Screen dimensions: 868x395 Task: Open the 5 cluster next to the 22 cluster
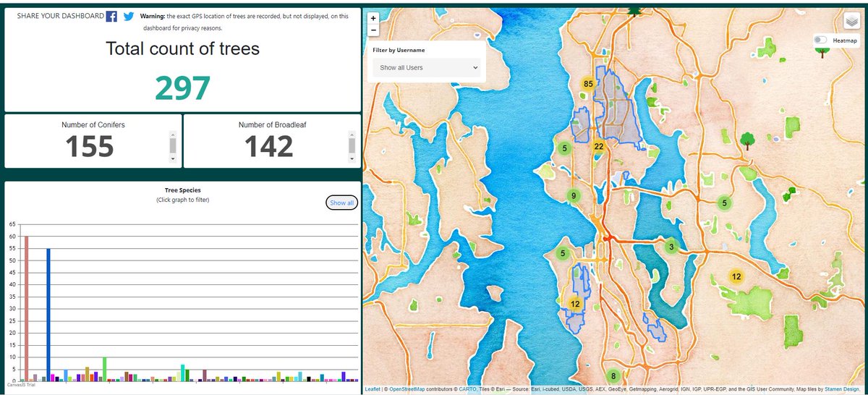pyautogui.click(x=564, y=148)
